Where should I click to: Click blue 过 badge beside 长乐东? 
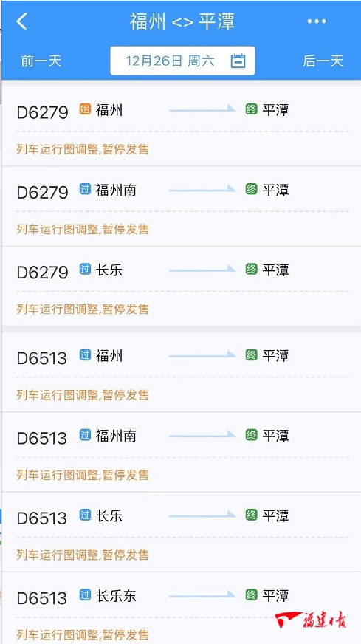[x=85, y=595]
